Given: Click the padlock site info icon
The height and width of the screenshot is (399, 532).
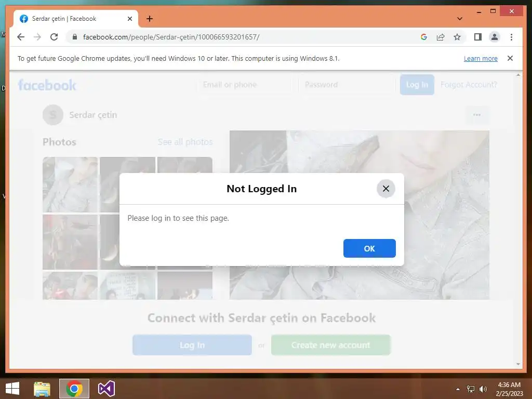Looking at the screenshot, I should point(75,37).
